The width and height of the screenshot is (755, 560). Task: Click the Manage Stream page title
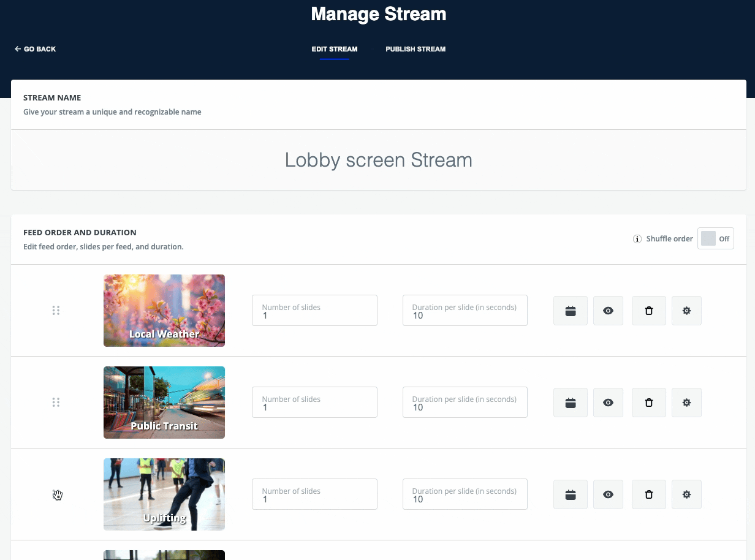coord(379,14)
